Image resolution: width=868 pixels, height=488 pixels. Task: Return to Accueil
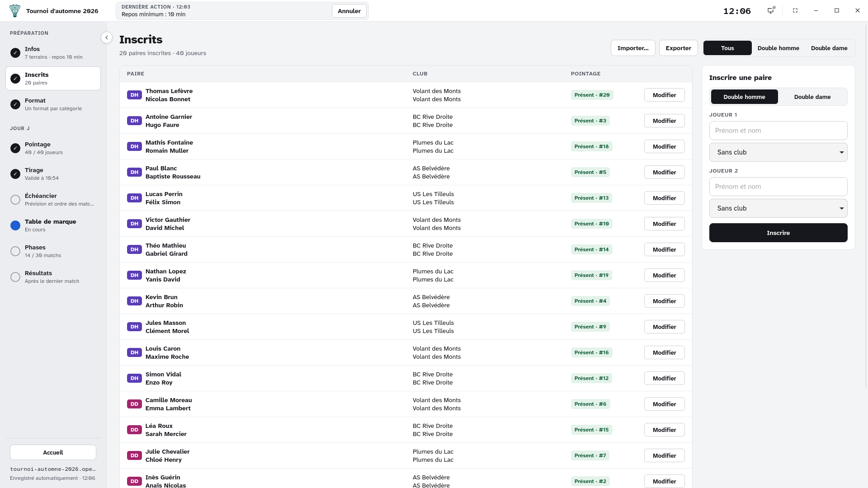click(x=53, y=452)
